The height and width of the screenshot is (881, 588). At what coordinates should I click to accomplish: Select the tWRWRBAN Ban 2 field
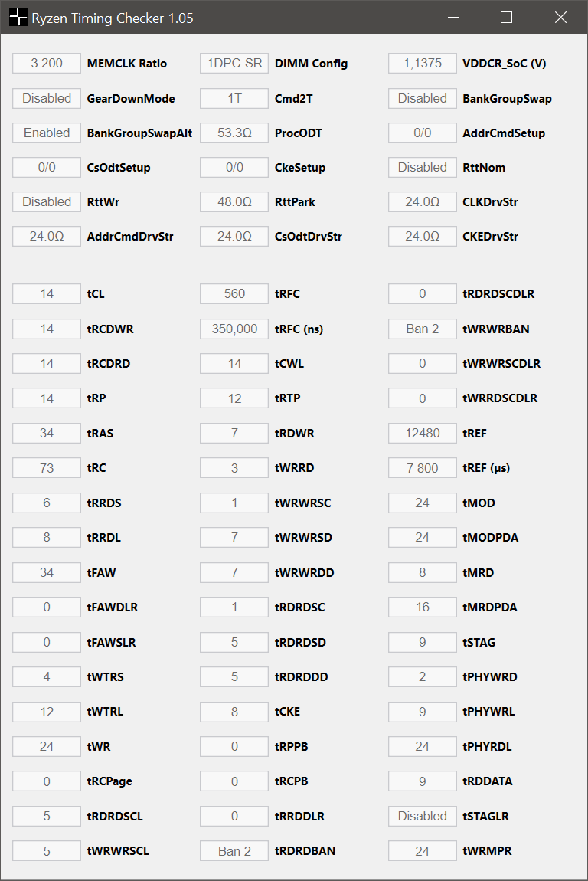pos(423,329)
